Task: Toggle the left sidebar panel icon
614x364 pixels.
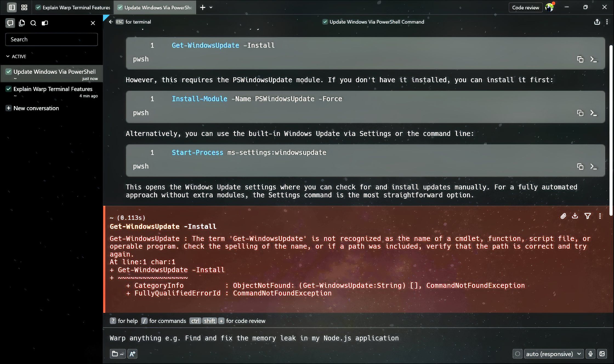Action: [x=12, y=7]
